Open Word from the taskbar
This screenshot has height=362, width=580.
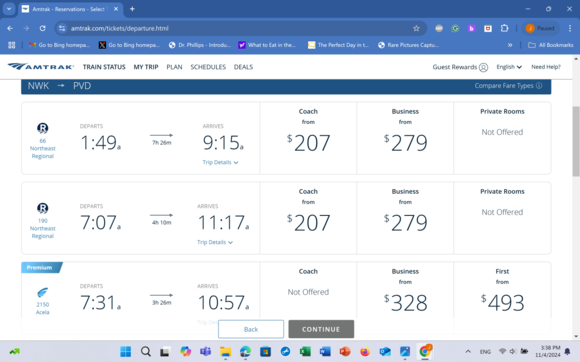325,352
